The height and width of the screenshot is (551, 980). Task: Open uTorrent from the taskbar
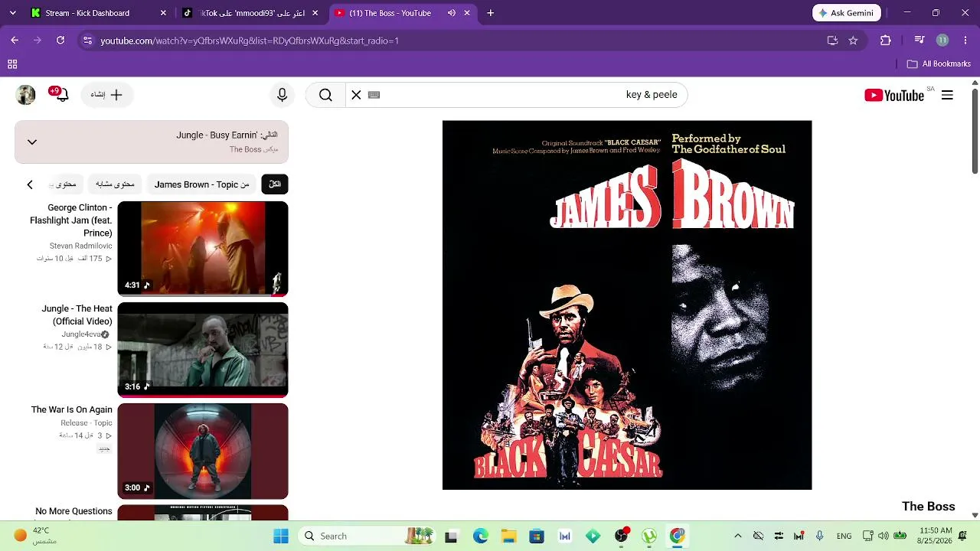pyautogui.click(x=649, y=536)
